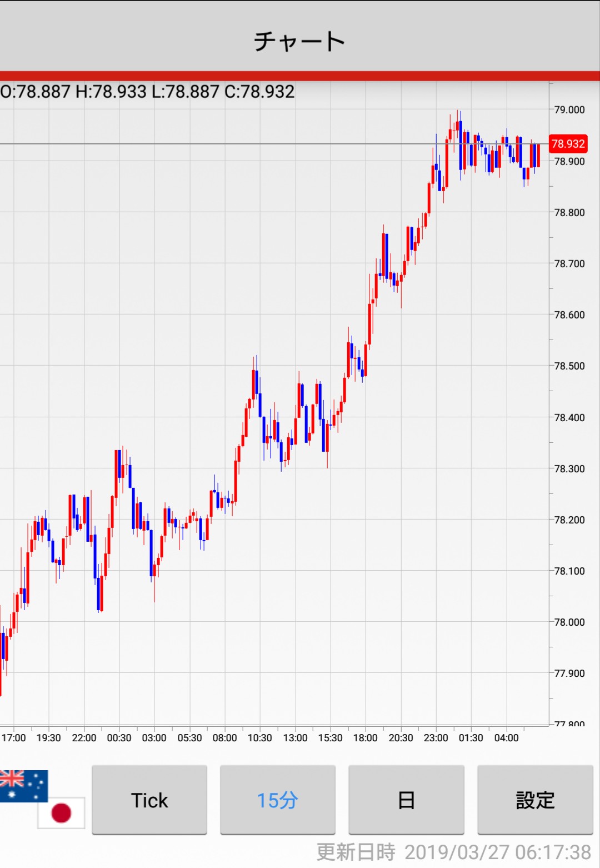Click the 78.500 price axis label
This screenshot has height=868, width=600.
[569, 366]
